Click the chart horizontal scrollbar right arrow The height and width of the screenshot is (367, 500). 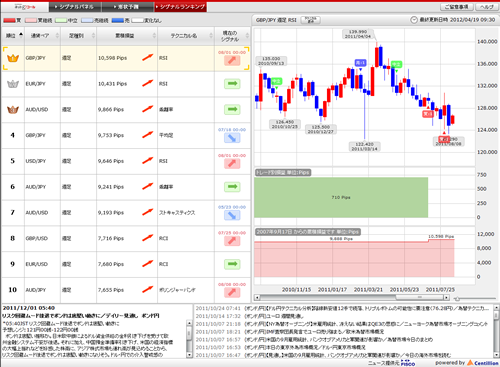pos(447,297)
